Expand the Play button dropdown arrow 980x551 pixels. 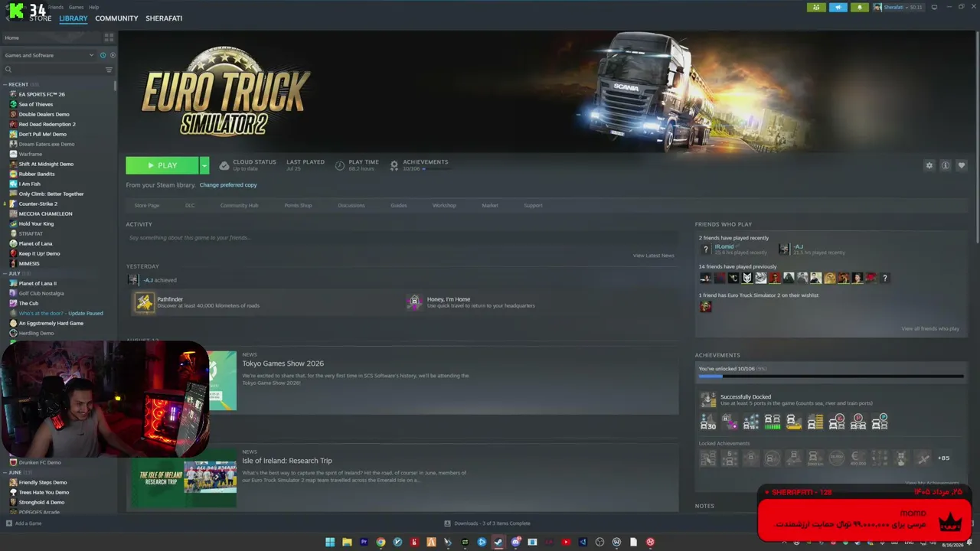click(x=204, y=165)
